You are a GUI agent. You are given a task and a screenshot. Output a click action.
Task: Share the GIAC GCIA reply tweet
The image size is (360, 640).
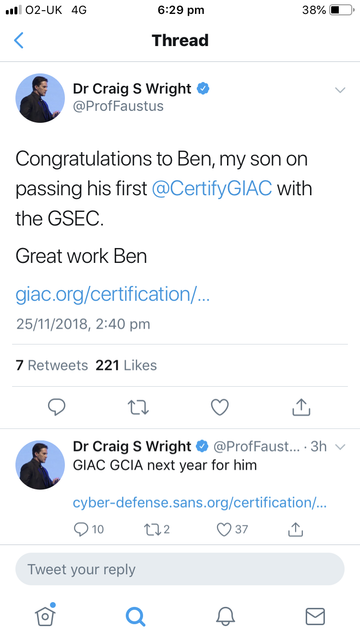295,529
